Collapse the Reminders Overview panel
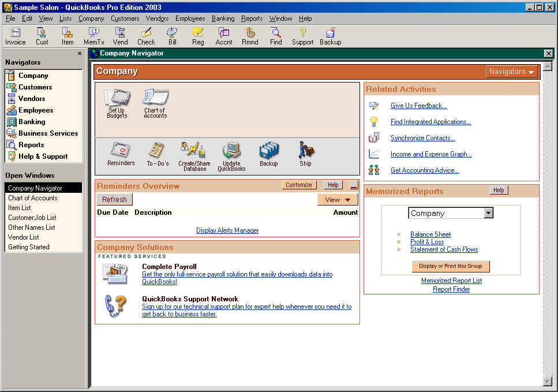558x392 pixels. pyautogui.click(x=354, y=185)
